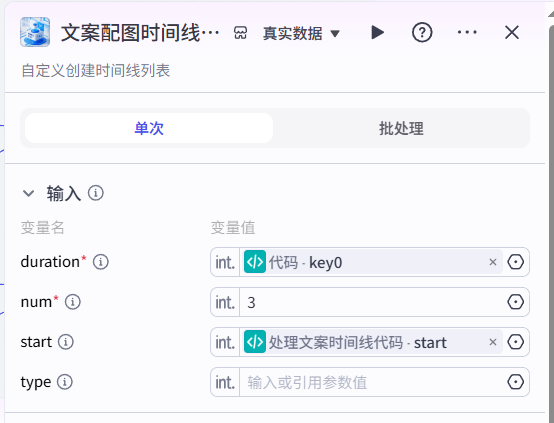Viewport: 554px width, 423px height.
Task: Click the info icon beside type
Action: [x=65, y=382]
